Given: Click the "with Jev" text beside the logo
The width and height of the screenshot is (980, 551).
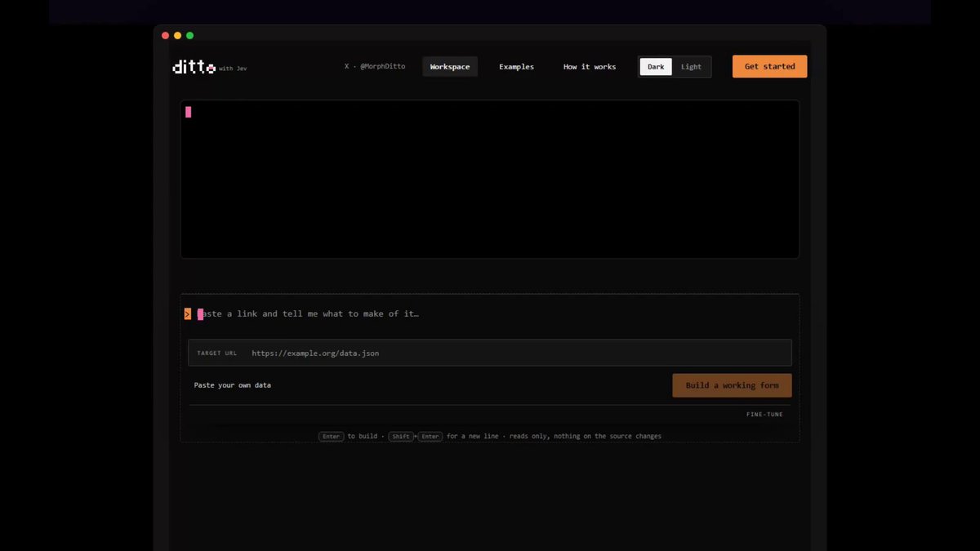Looking at the screenshot, I should point(233,69).
